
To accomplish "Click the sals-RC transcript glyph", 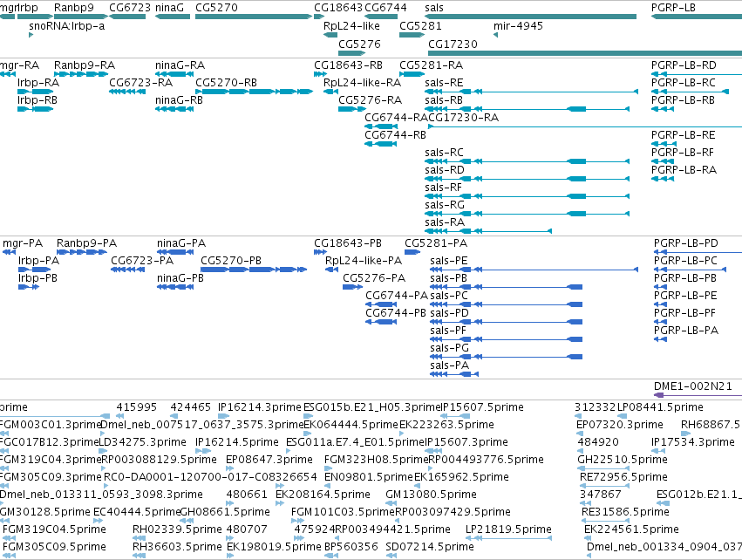I will coord(528,161).
